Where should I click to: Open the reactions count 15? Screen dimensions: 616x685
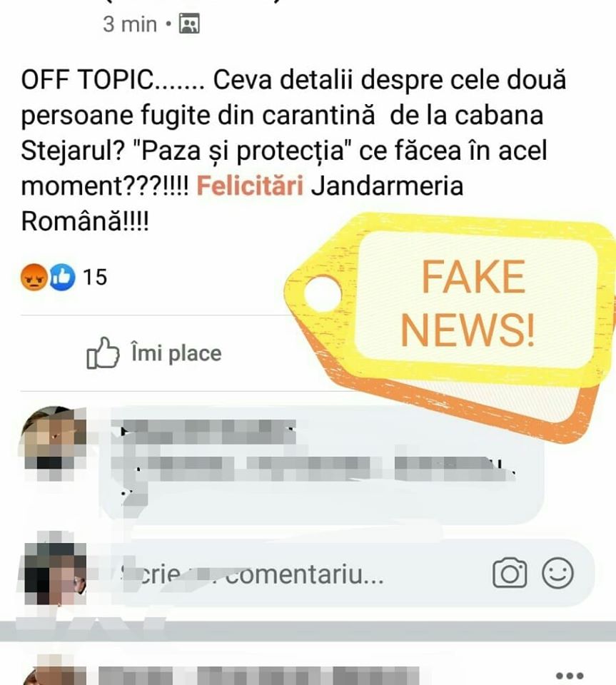click(95, 277)
